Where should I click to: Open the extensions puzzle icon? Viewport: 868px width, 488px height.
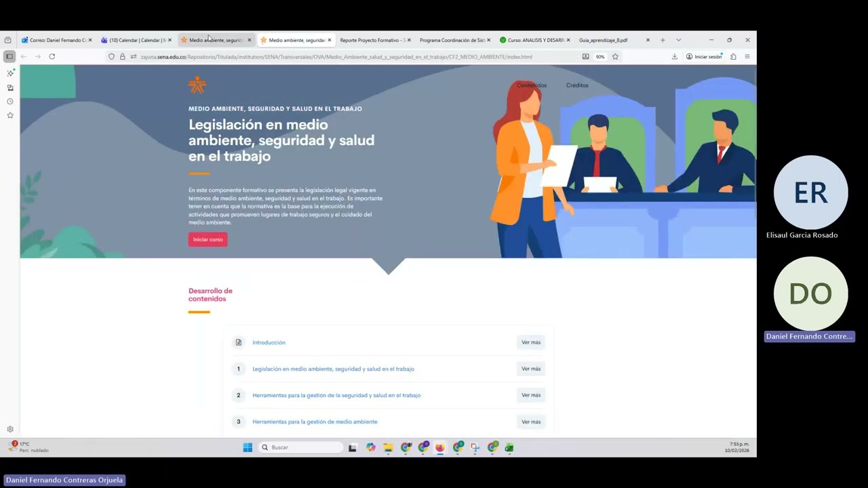point(733,57)
